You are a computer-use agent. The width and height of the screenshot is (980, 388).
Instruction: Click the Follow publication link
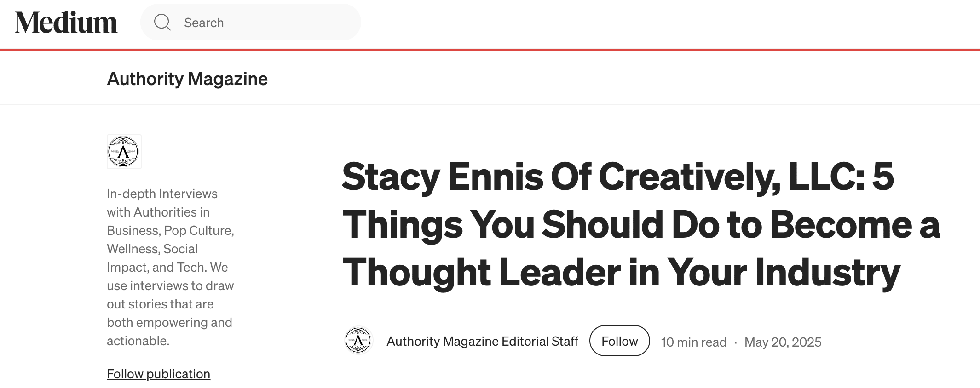pos(158,374)
